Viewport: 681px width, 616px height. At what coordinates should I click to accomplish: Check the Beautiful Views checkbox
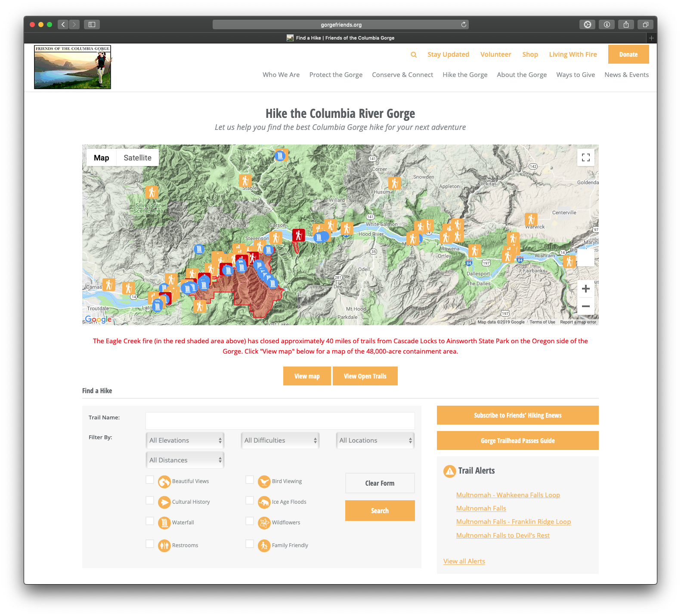pyautogui.click(x=150, y=480)
